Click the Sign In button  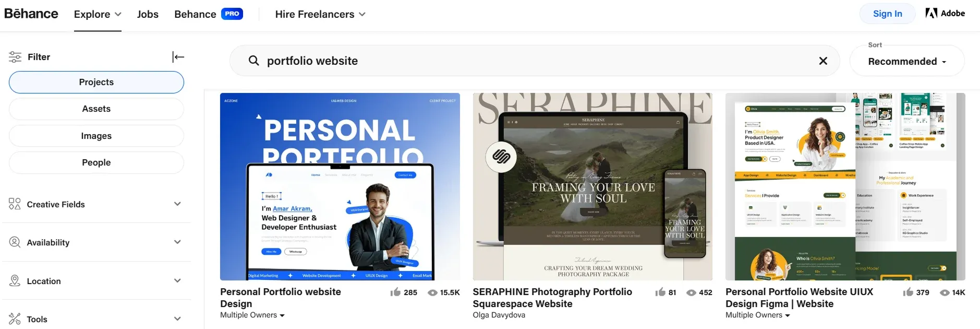pyautogui.click(x=887, y=14)
